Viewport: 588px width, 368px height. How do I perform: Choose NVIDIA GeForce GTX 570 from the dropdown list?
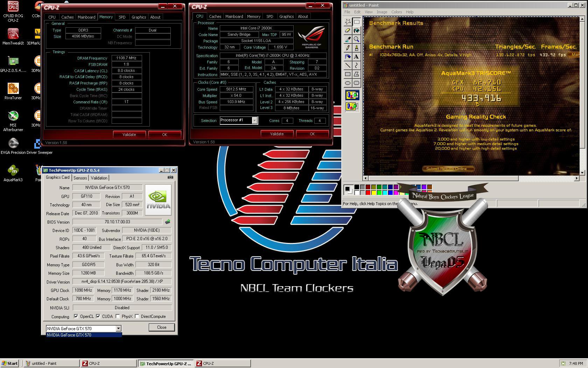84,335
